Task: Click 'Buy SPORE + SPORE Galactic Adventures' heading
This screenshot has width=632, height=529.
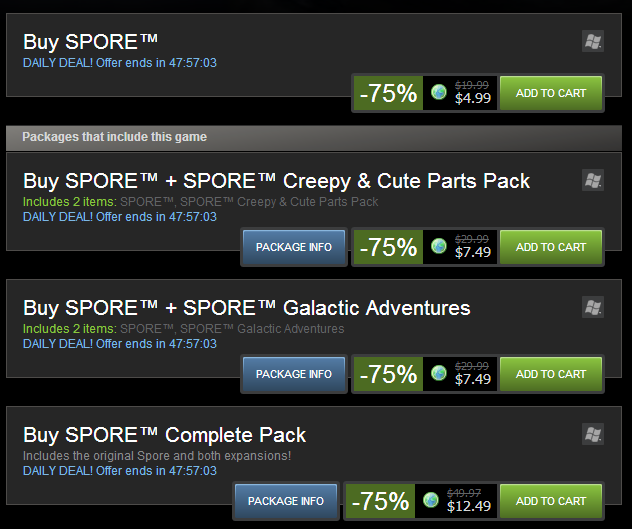Action: [x=247, y=308]
